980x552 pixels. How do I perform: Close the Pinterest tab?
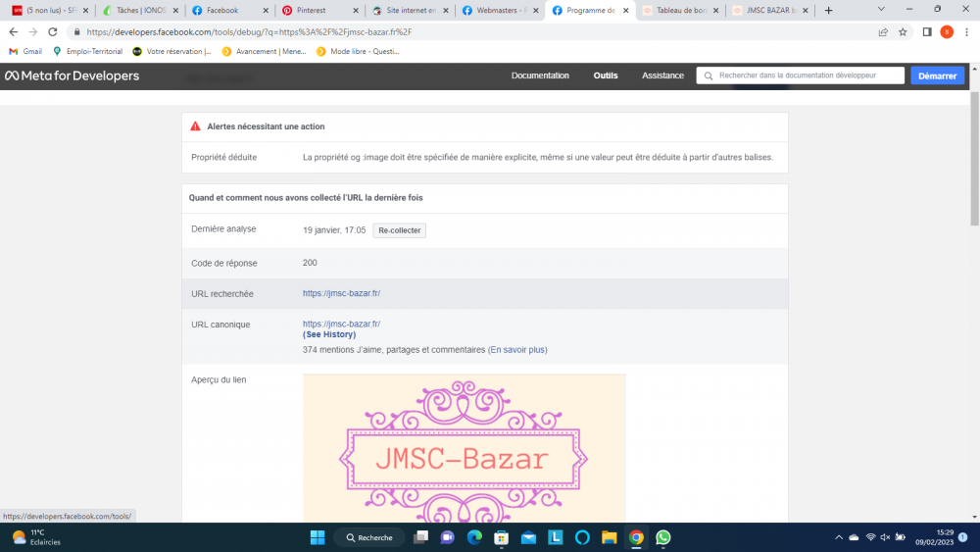point(356,11)
